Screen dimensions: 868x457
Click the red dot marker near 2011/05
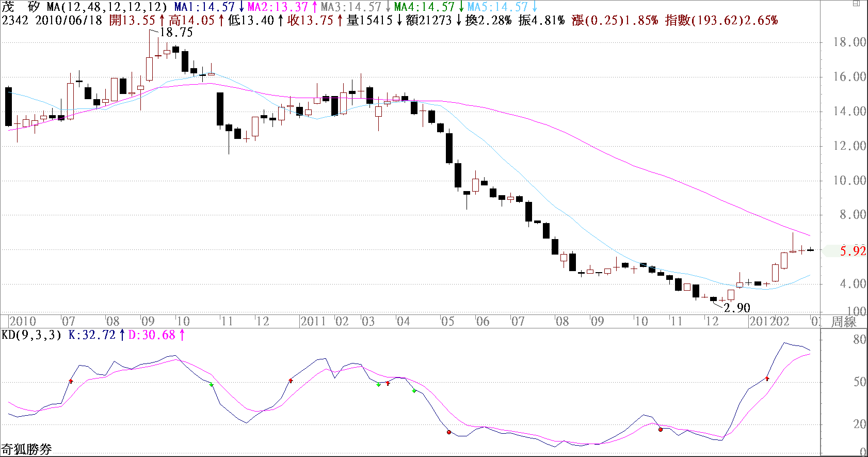point(449,432)
